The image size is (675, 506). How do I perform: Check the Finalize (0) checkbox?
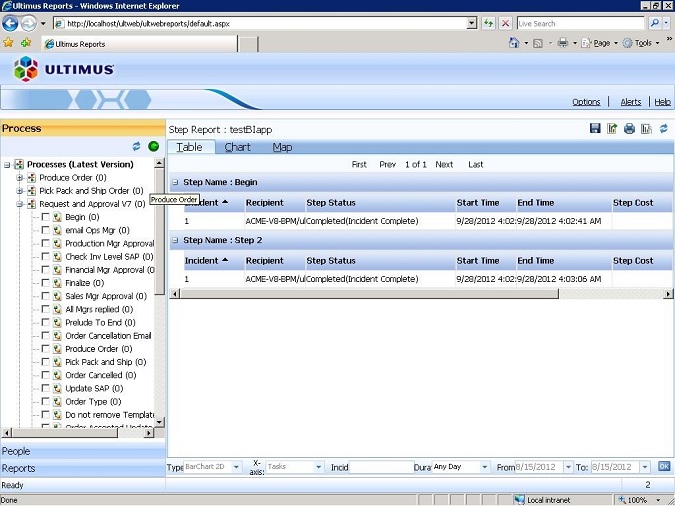(45, 283)
